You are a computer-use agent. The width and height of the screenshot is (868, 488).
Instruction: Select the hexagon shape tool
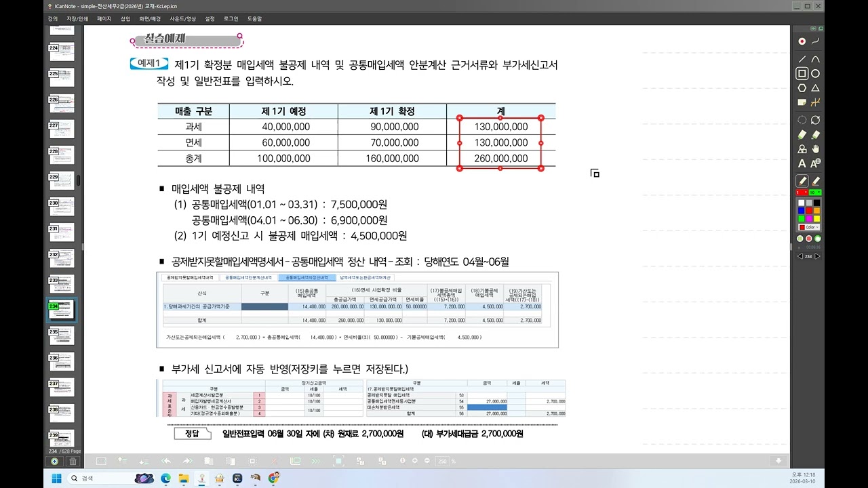pyautogui.click(x=802, y=87)
